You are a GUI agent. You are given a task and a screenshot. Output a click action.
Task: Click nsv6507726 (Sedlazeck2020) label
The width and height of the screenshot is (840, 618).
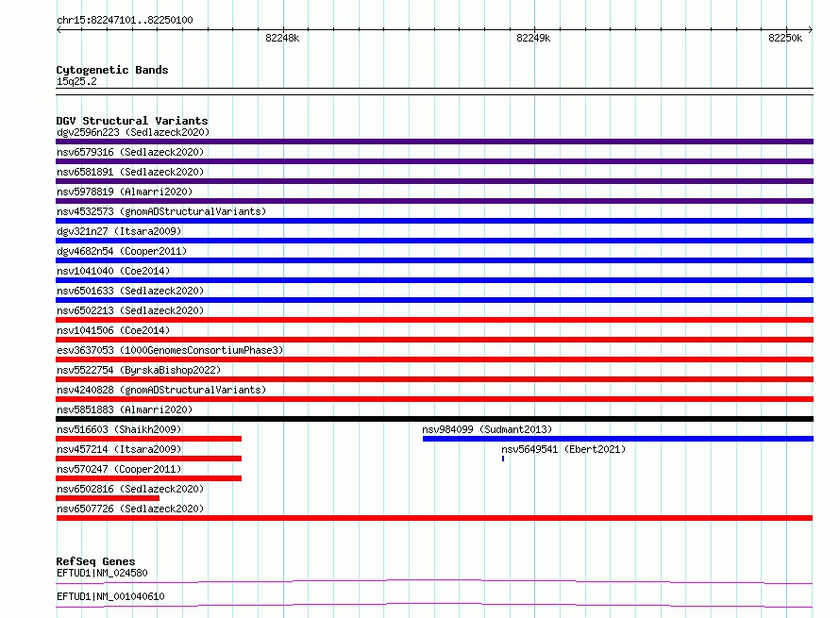(130, 509)
